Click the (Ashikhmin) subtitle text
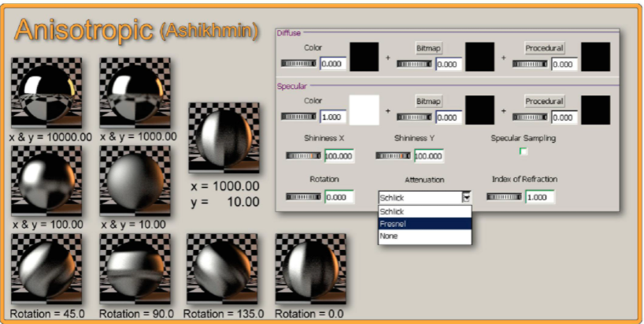644x324 pixels. tap(209, 31)
